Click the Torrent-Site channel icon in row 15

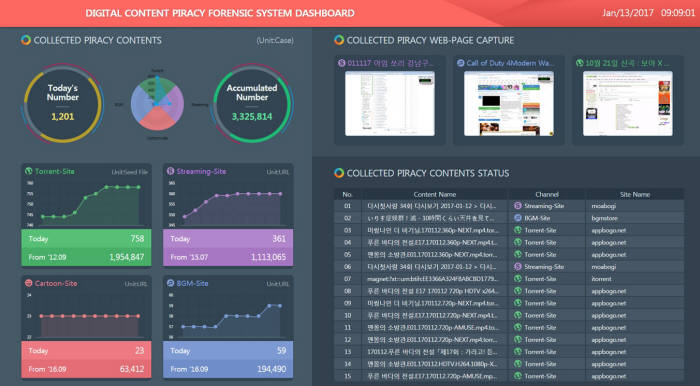518,376
